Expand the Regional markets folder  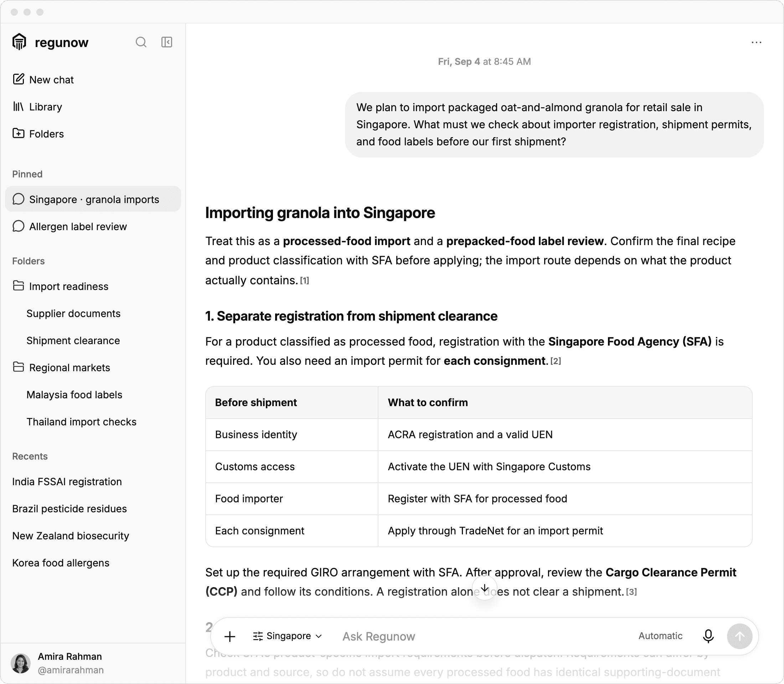[x=93, y=368]
